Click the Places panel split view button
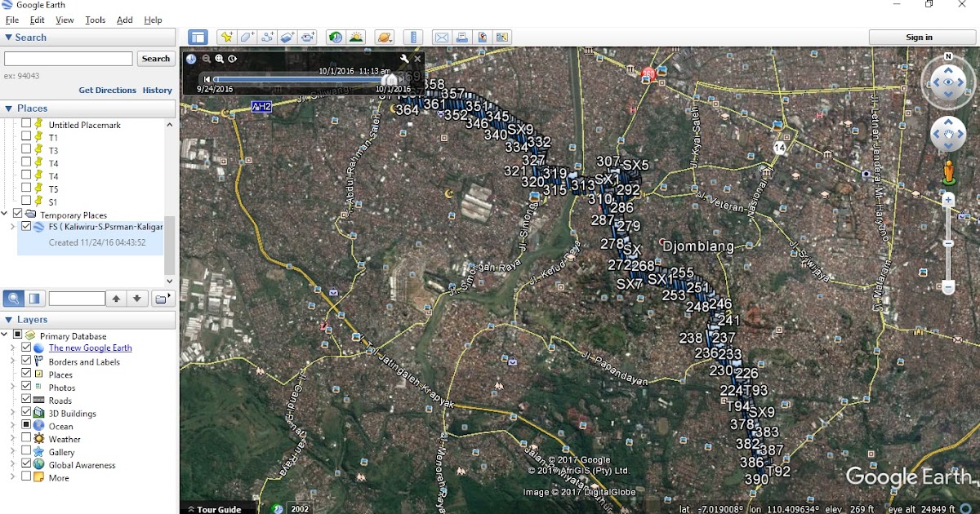Viewport: 980px width, 514px height. pos(34,299)
